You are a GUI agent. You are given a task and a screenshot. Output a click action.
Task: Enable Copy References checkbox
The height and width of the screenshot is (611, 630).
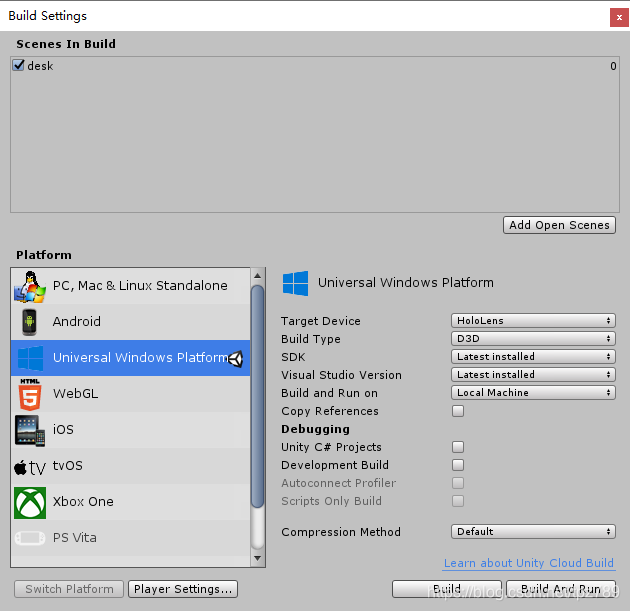coord(458,411)
